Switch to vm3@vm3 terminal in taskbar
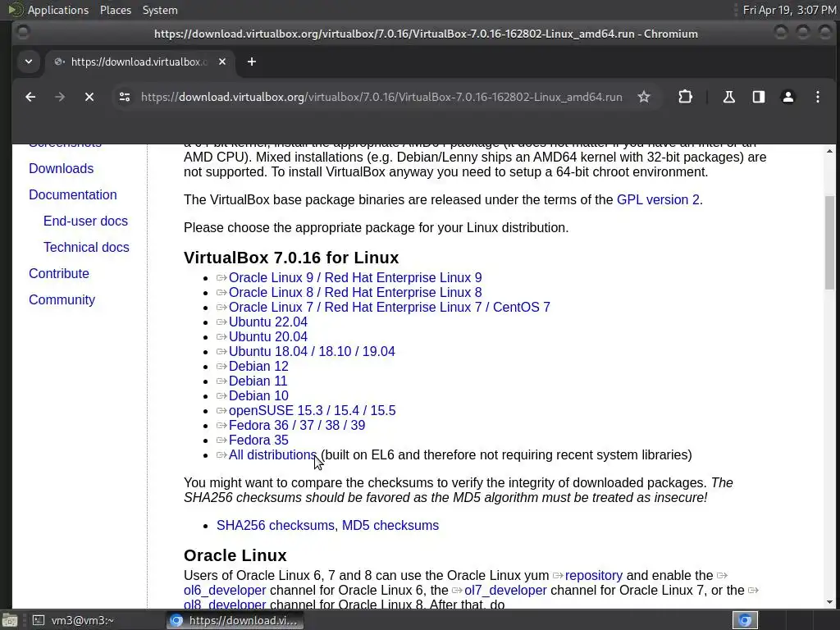This screenshot has height=630, width=840. [x=74, y=620]
